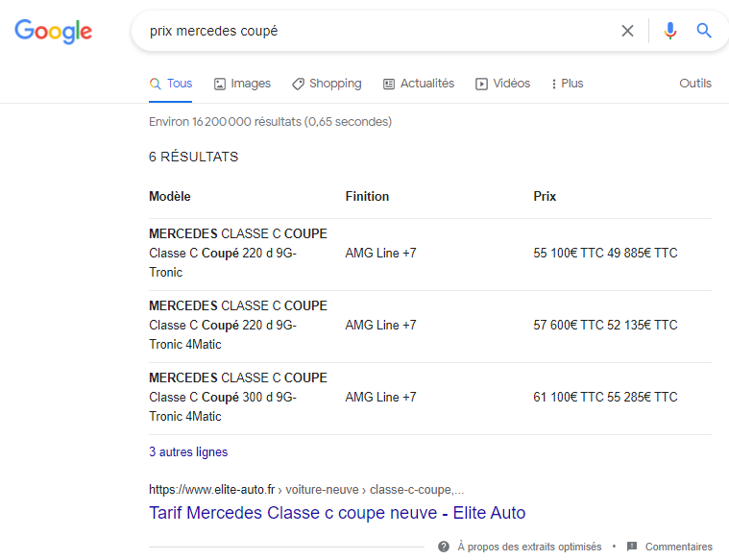Expand '3 autres lignes' in table

188,452
